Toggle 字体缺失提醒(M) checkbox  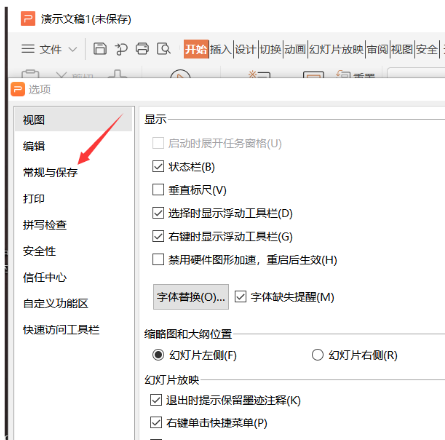(x=240, y=297)
